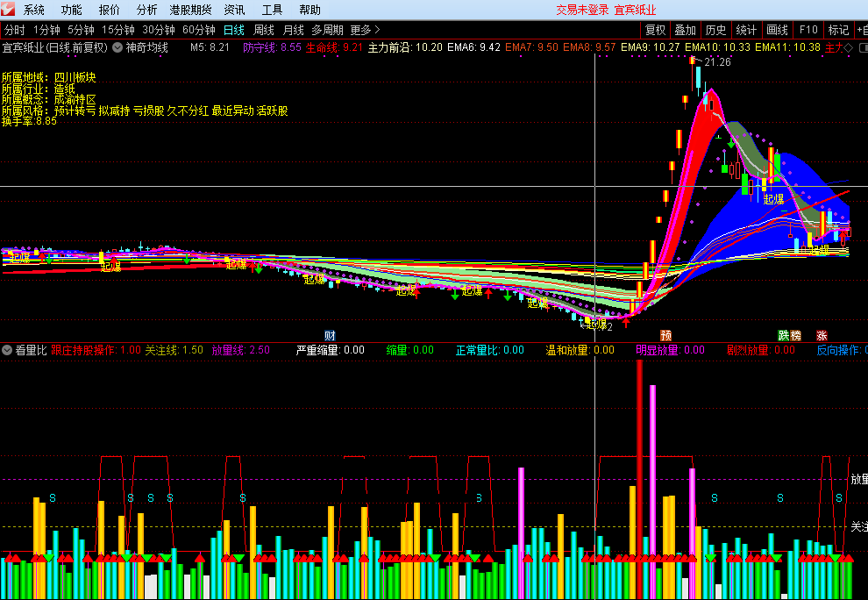Open the 帮助 menu
Viewport: 868px width, 600px height.
tap(309, 10)
